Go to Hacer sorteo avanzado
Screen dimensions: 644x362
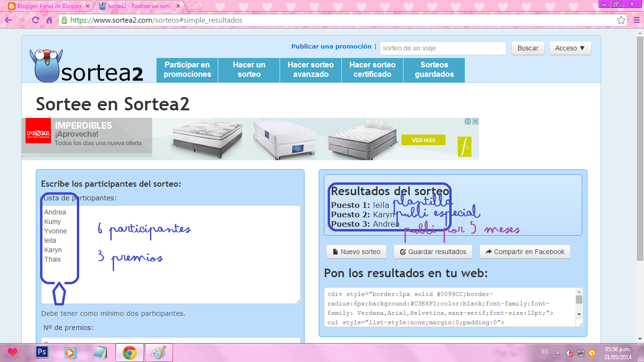click(x=311, y=70)
